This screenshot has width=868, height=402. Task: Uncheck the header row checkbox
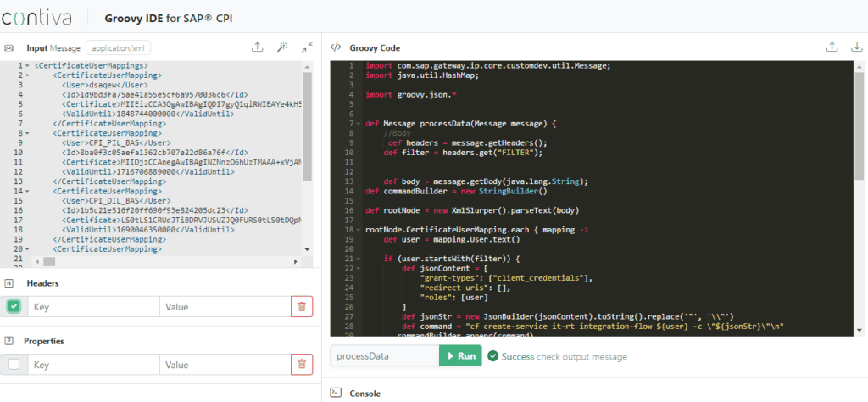14,306
